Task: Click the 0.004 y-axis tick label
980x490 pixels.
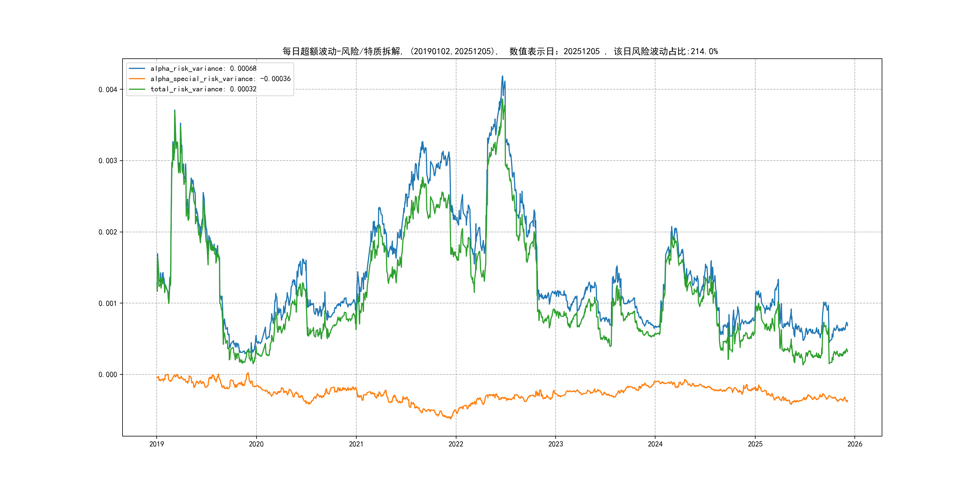Action: click(108, 90)
